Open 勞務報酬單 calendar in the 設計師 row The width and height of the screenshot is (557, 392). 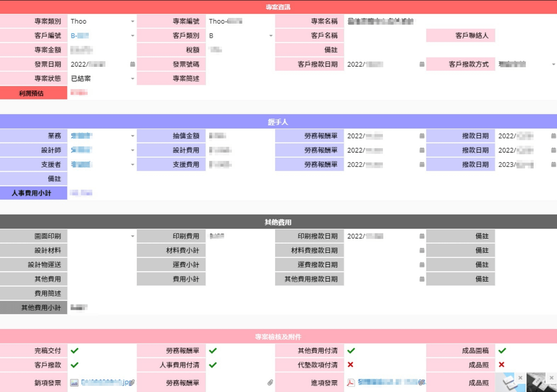coord(422,150)
